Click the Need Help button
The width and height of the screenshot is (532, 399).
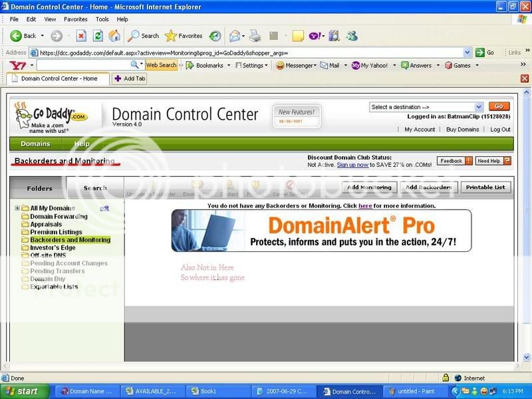click(x=493, y=161)
